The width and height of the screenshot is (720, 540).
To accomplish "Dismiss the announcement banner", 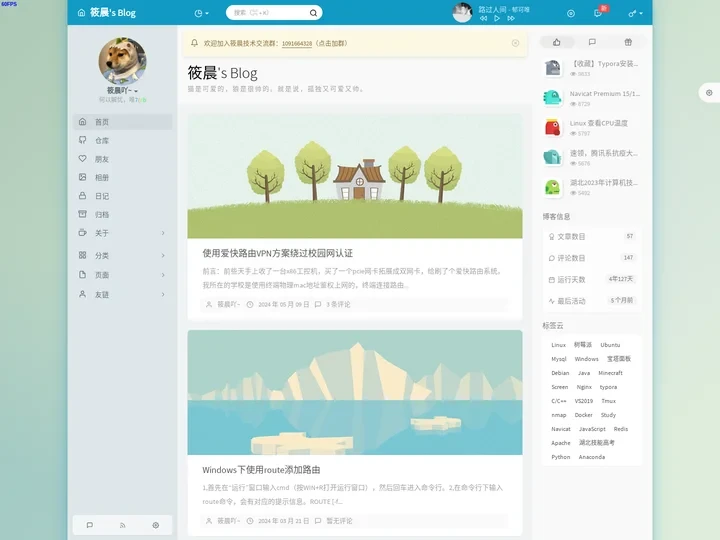I will [515, 43].
